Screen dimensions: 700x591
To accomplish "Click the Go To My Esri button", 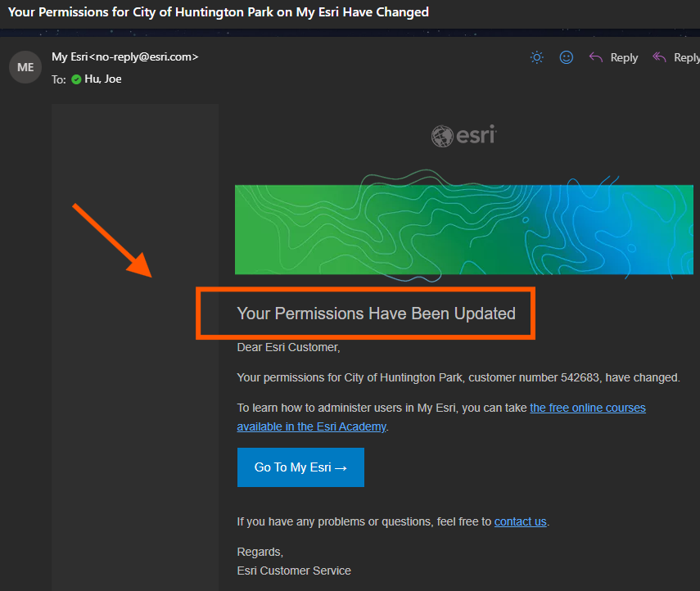I will pyautogui.click(x=300, y=467).
